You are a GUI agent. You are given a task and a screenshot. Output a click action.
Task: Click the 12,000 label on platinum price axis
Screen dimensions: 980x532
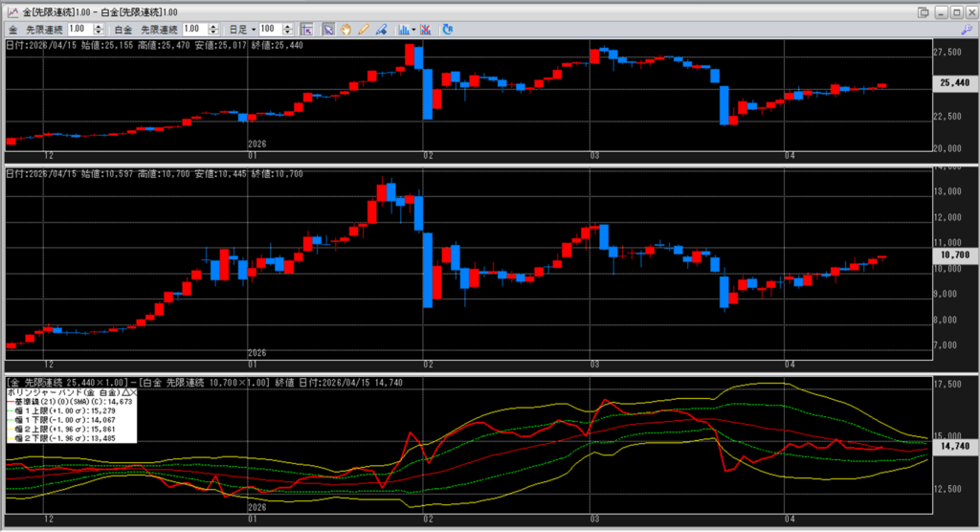pos(947,217)
